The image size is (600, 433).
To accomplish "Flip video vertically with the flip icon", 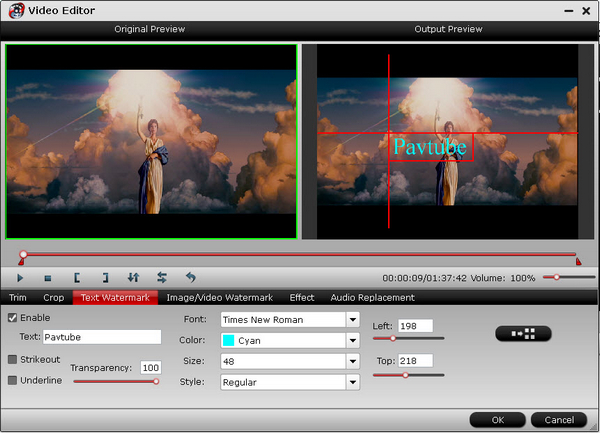I will click(x=133, y=277).
